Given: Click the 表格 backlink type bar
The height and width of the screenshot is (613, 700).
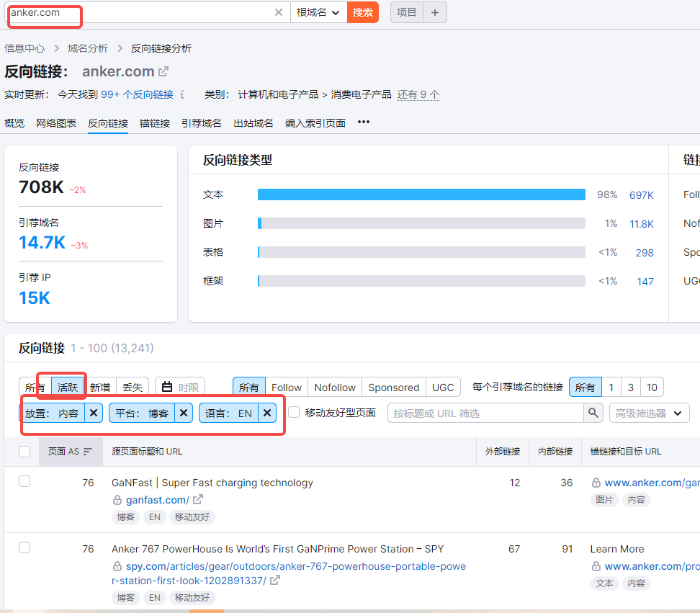Looking at the screenshot, I should click(x=421, y=252).
